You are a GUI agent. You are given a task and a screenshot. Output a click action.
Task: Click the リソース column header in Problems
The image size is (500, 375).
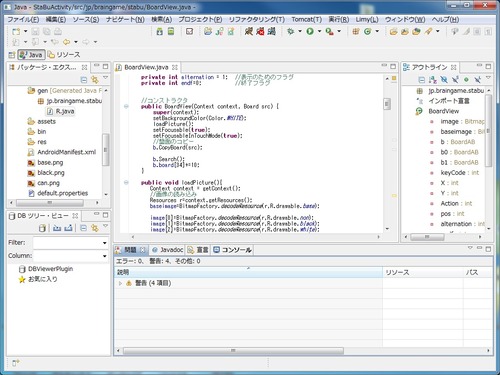pos(422,272)
